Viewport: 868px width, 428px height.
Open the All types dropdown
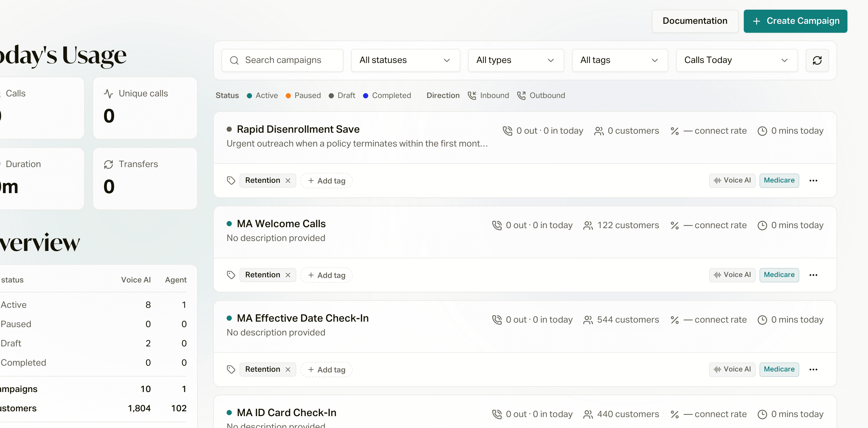pos(516,60)
